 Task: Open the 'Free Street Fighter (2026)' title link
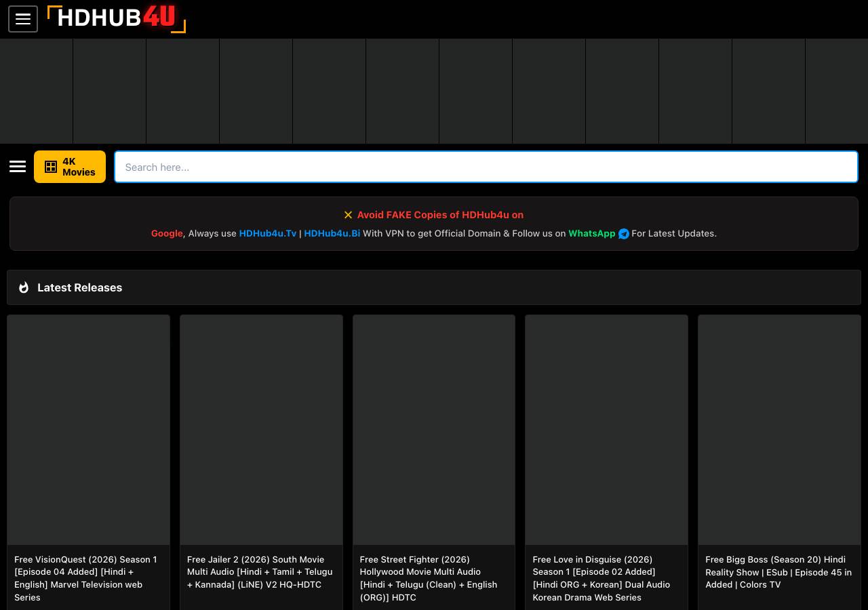click(x=429, y=578)
